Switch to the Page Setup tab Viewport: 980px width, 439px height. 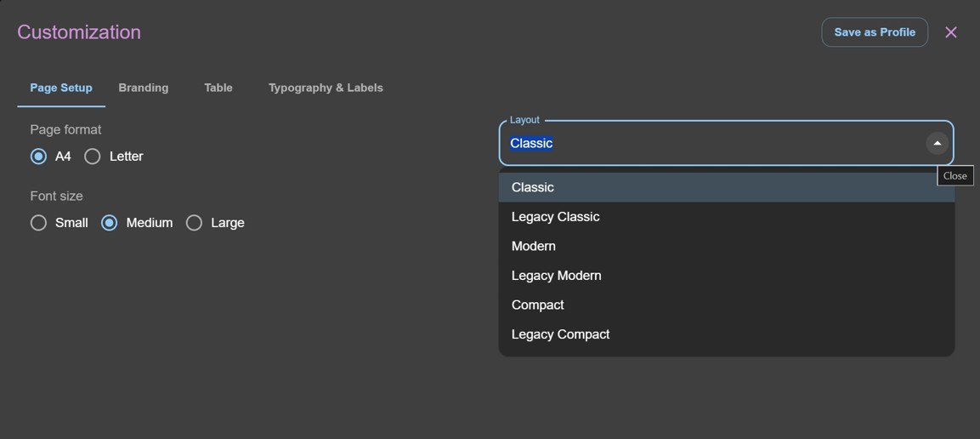[x=61, y=88]
